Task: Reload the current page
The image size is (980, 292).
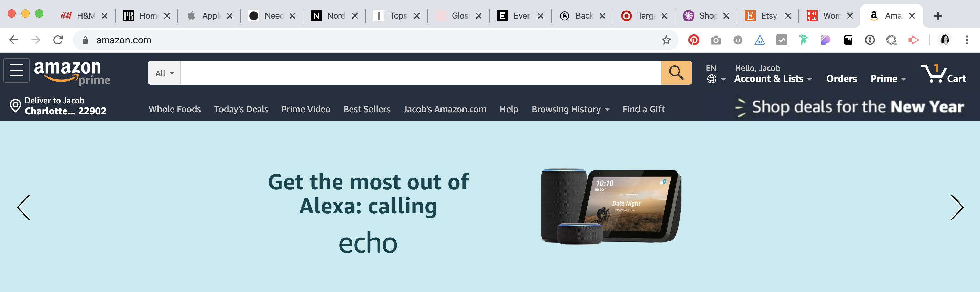Action: [x=58, y=40]
